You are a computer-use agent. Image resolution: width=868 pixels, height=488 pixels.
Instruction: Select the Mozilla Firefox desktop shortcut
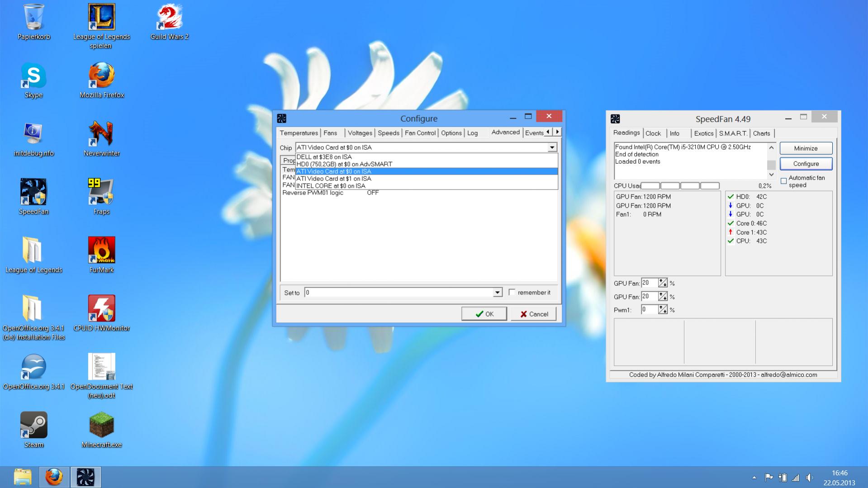click(x=101, y=81)
